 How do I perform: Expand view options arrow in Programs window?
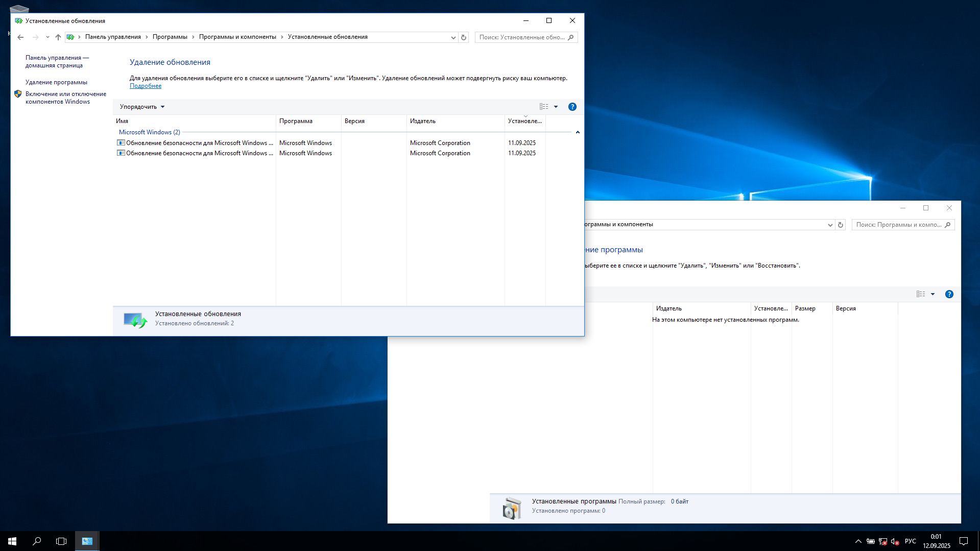click(x=933, y=294)
